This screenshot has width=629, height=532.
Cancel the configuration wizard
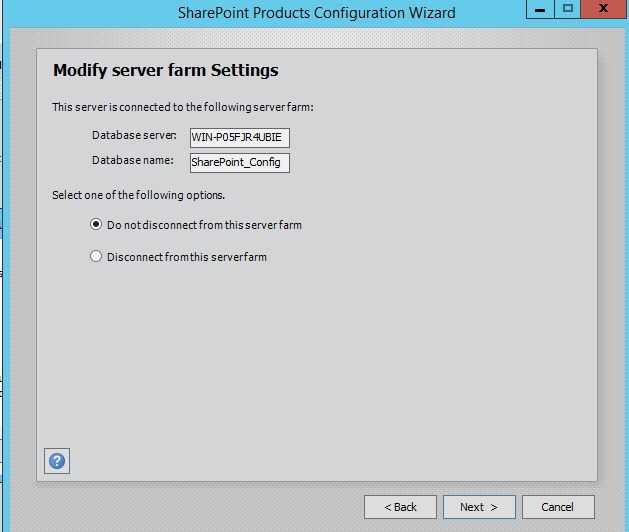558,507
